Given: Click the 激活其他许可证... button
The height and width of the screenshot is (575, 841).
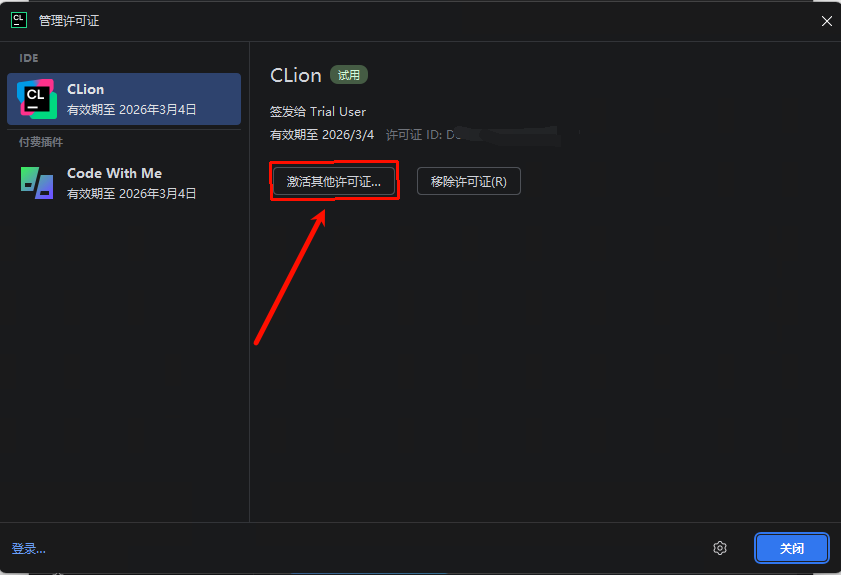Looking at the screenshot, I should pos(334,181).
